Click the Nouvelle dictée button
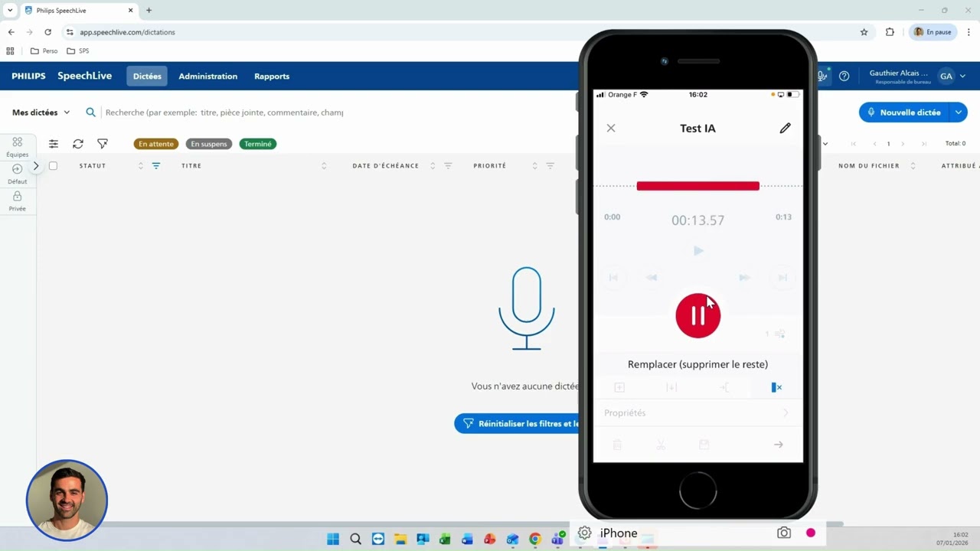Viewport: 980px width, 551px height. 903,112
